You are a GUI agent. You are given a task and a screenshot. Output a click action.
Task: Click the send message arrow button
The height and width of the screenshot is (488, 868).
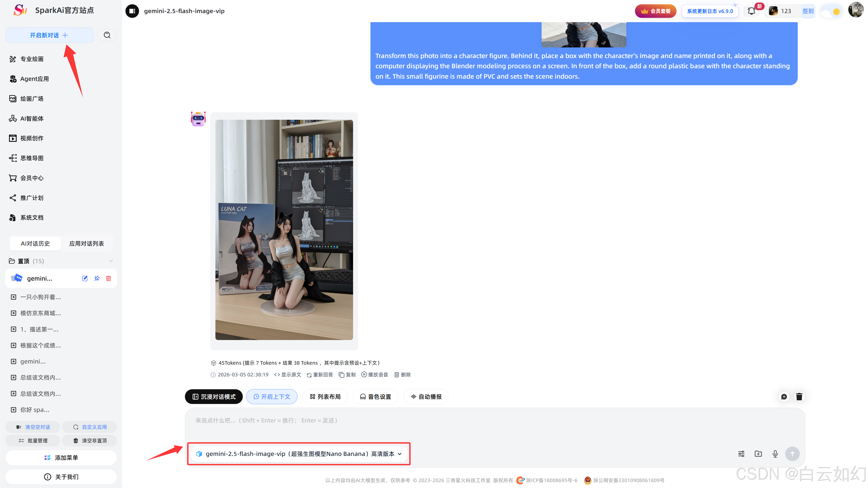click(x=792, y=454)
